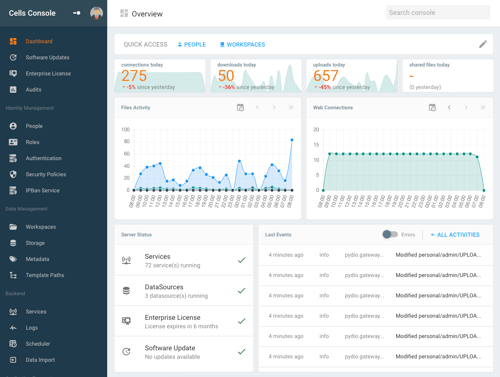Click the pencil edit icon in Quick Access

[483, 44]
